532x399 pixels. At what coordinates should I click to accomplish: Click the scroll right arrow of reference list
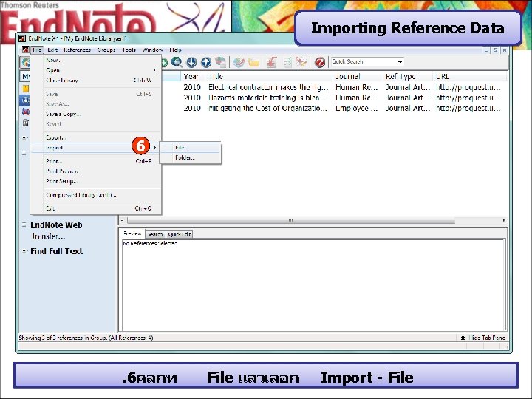(x=504, y=220)
